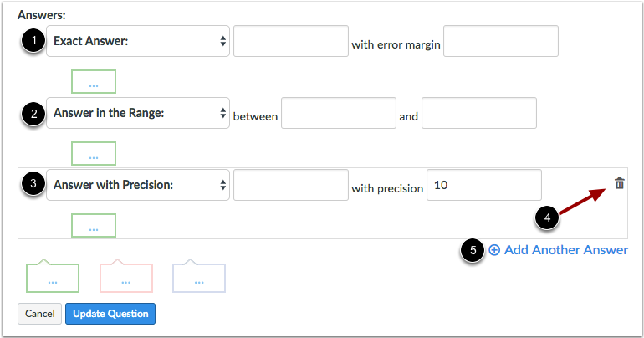
Task: Open the green correct-answer comment bubble
Action: tap(53, 276)
